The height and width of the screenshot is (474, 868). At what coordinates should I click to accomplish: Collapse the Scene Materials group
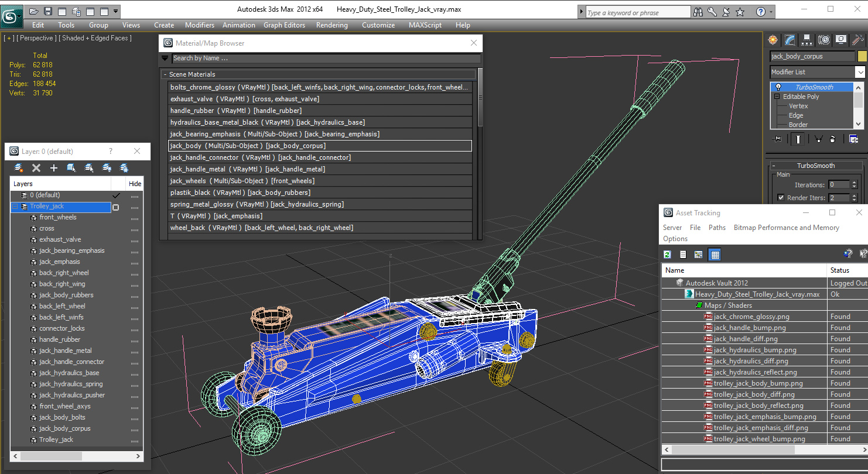point(165,74)
